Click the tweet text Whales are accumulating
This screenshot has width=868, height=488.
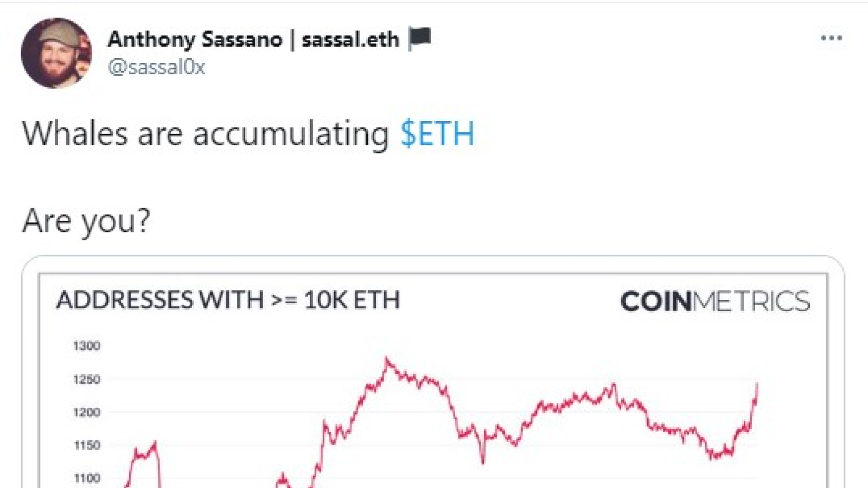pyautogui.click(x=206, y=133)
